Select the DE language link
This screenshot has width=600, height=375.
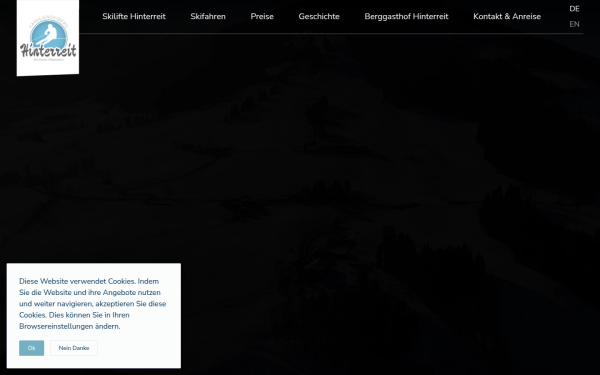[574, 9]
